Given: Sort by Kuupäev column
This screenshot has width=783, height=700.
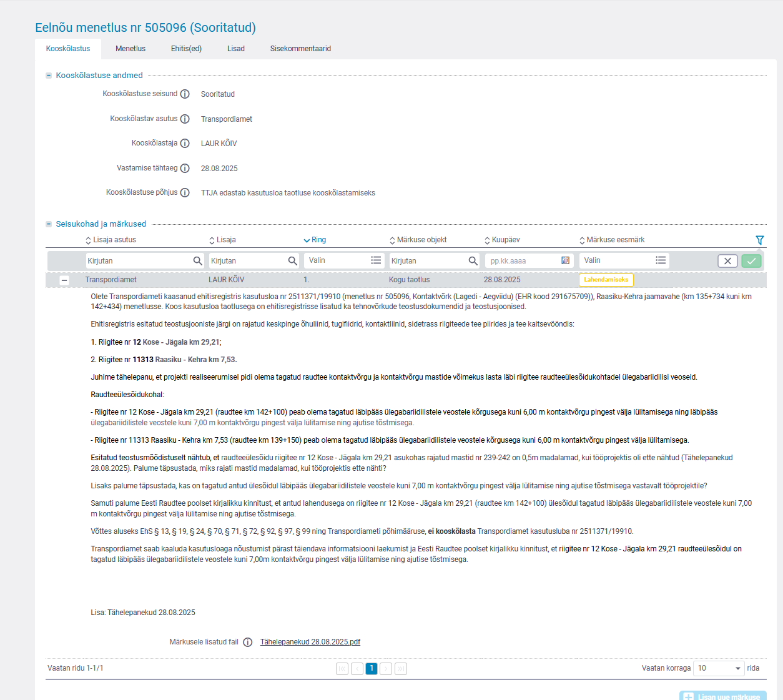Looking at the screenshot, I should 502,240.
